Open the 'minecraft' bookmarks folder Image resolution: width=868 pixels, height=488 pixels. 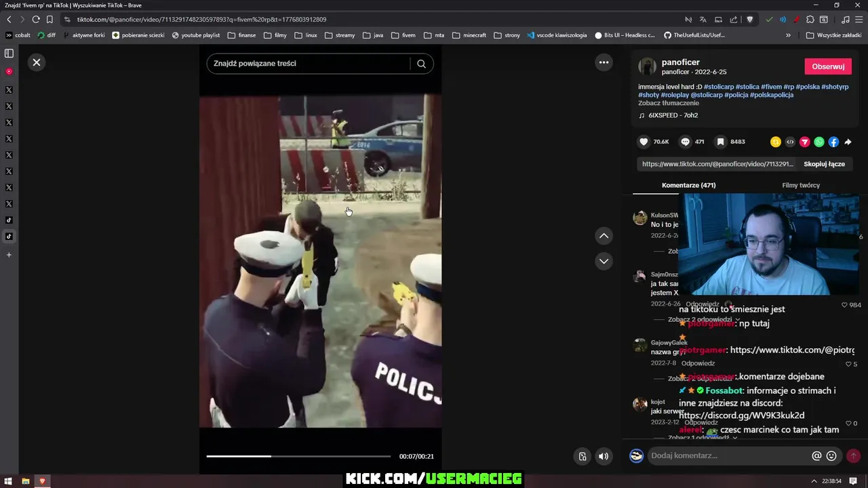coord(469,35)
